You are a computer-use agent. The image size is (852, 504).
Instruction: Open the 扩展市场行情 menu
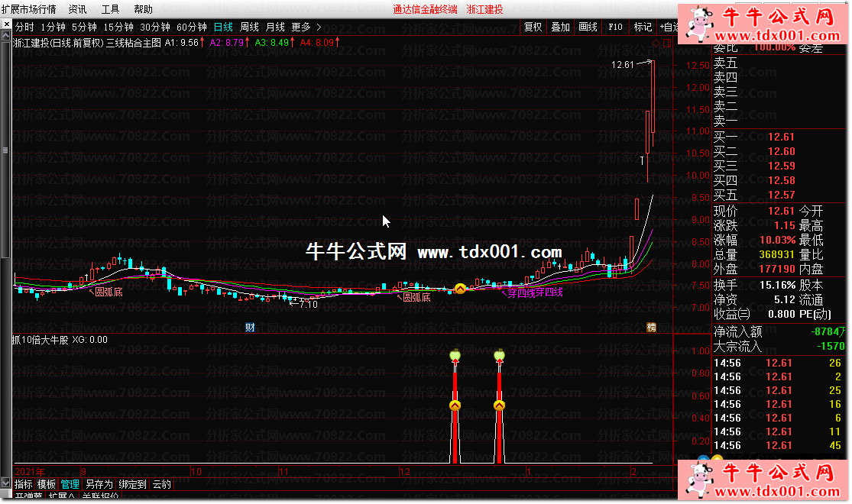29,9
